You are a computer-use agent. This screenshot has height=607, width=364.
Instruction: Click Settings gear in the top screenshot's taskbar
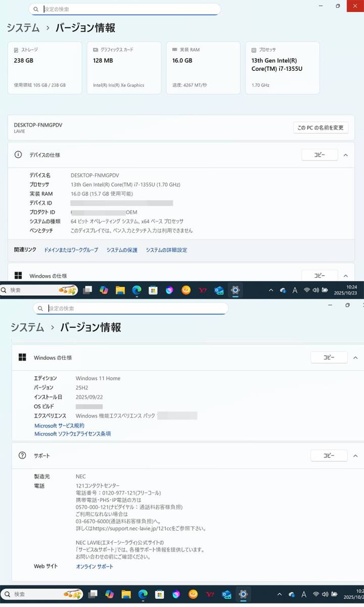tap(235, 290)
